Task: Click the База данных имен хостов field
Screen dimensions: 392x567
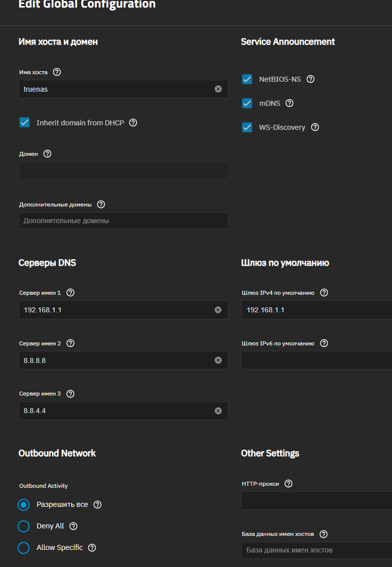Action: (x=316, y=550)
